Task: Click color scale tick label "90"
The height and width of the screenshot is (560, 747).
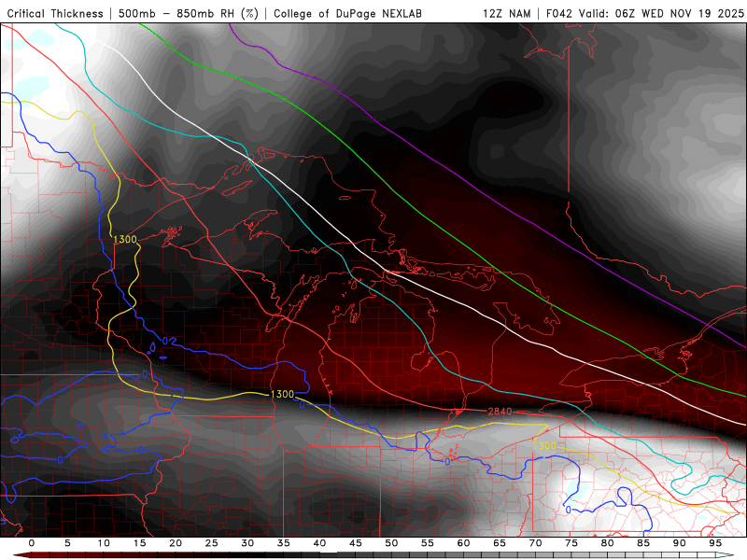Action: (x=679, y=543)
